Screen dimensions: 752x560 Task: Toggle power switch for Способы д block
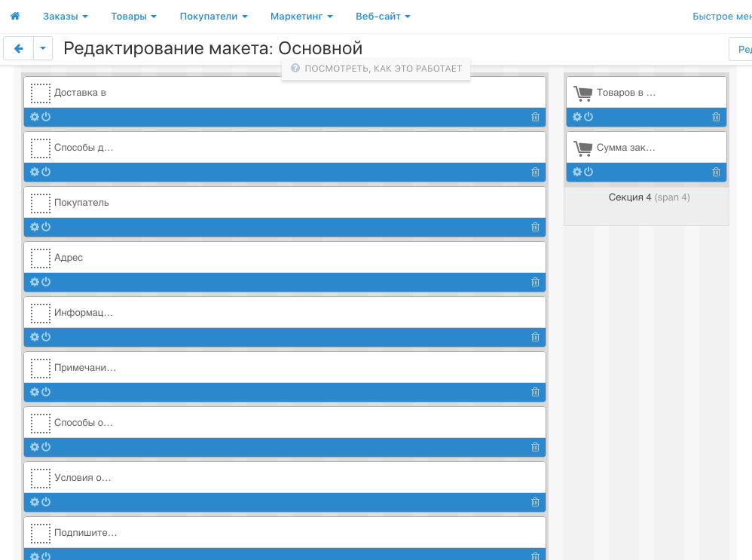tap(46, 172)
